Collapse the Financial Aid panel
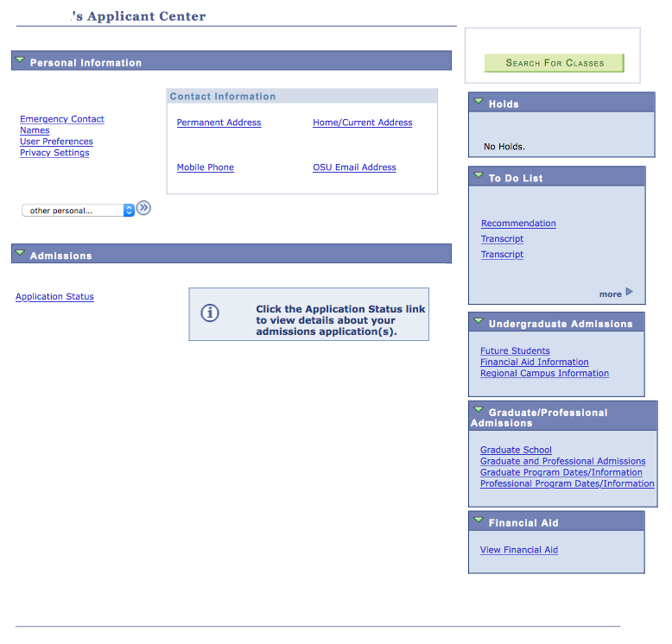This screenshot has width=672, height=644. coord(478,521)
